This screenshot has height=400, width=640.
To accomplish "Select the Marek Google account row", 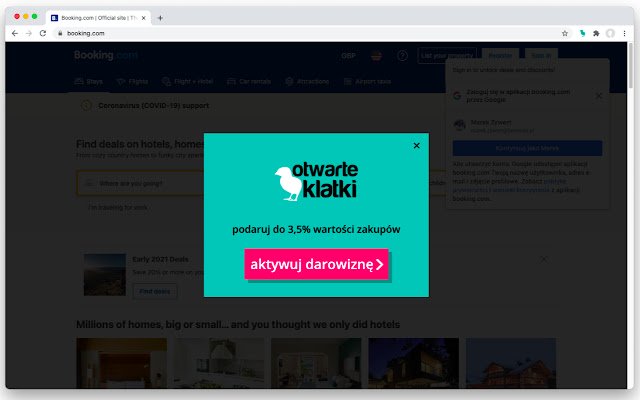I will coord(527,125).
